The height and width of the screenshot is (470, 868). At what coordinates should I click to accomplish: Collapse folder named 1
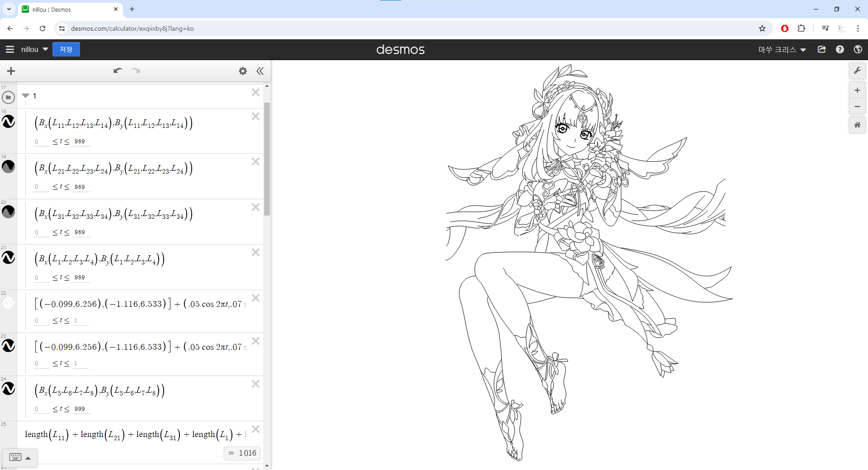[x=26, y=96]
